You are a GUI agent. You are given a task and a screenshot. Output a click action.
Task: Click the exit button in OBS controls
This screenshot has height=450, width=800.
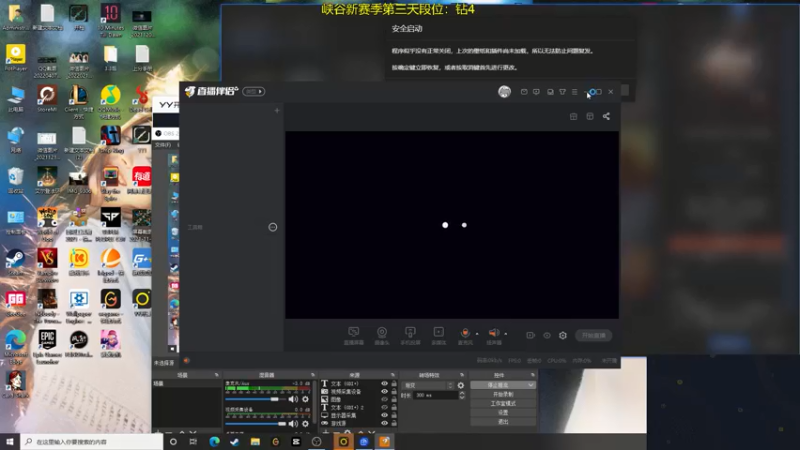(503, 422)
